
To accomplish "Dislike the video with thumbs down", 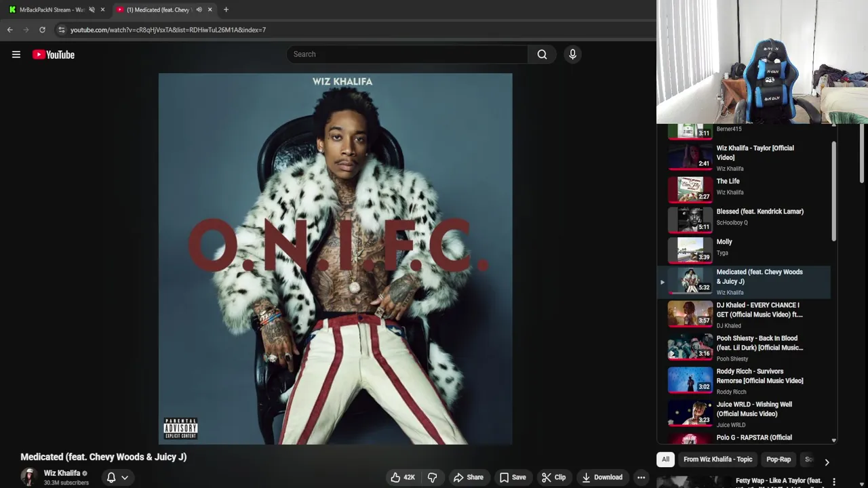I will (432, 477).
